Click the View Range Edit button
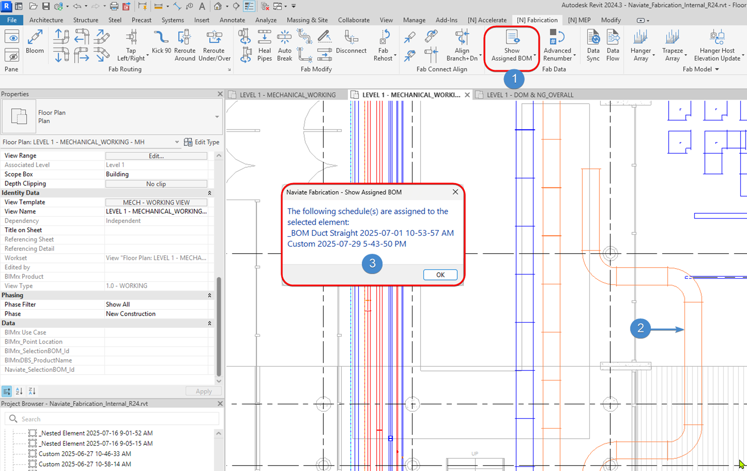This screenshot has width=747, height=471. tap(156, 156)
